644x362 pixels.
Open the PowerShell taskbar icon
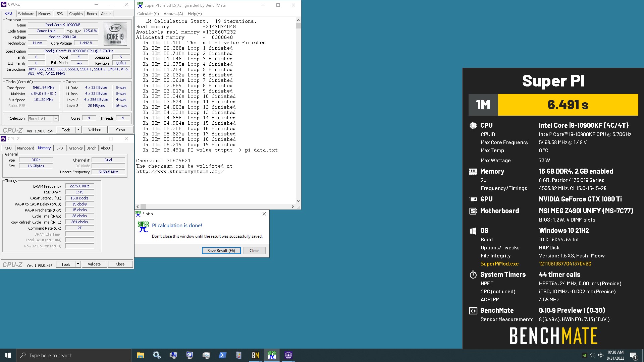223,355
